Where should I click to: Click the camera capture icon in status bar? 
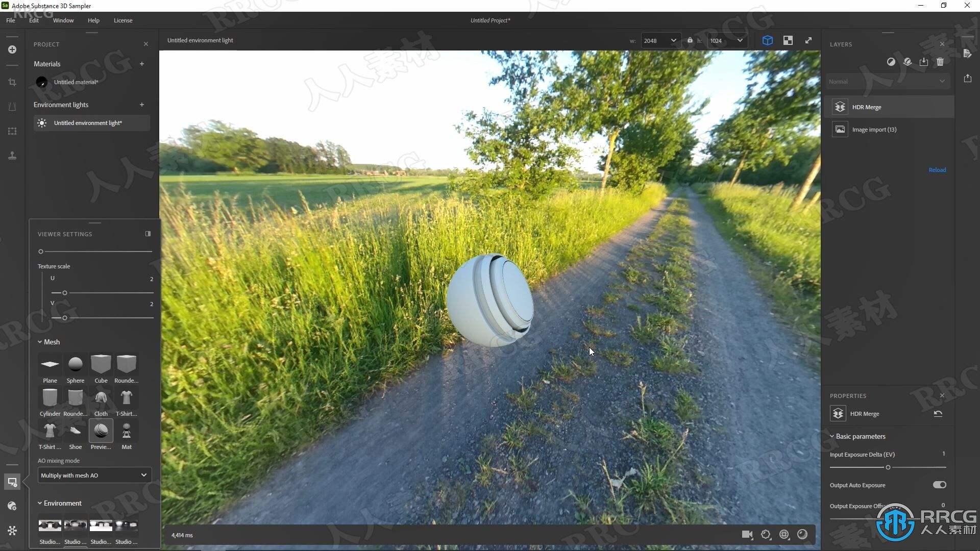coord(747,534)
